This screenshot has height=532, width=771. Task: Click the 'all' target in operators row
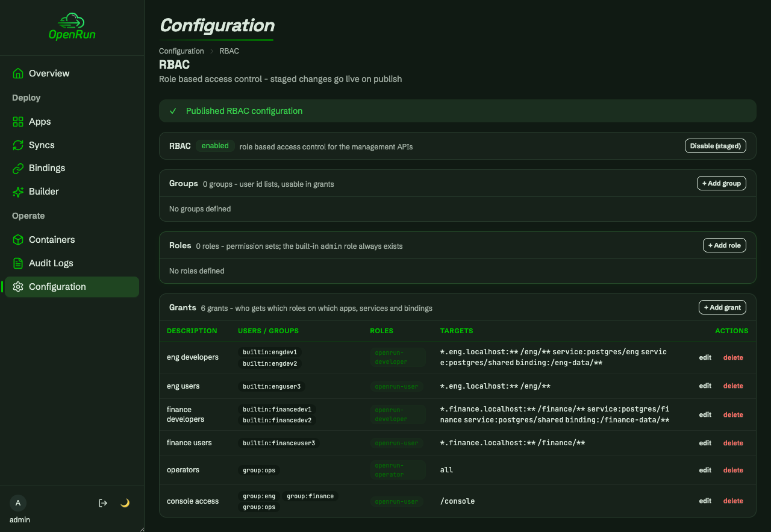pos(446,470)
